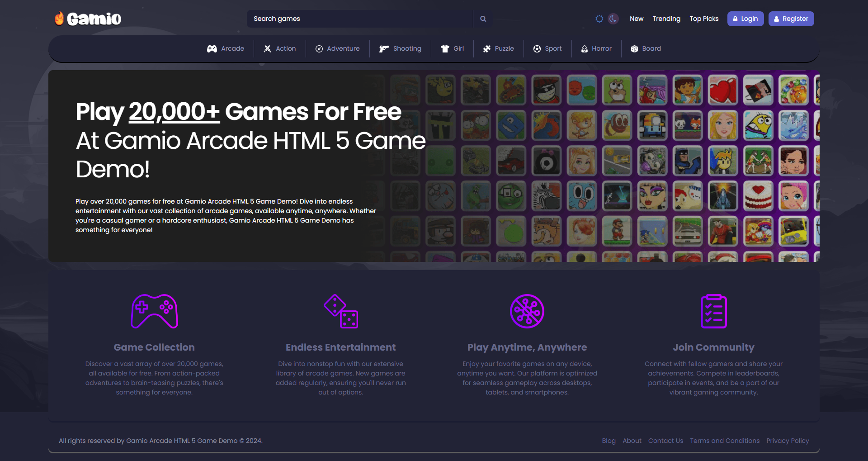Open the About footer link
Screen dimensions: 868x461
point(632,441)
